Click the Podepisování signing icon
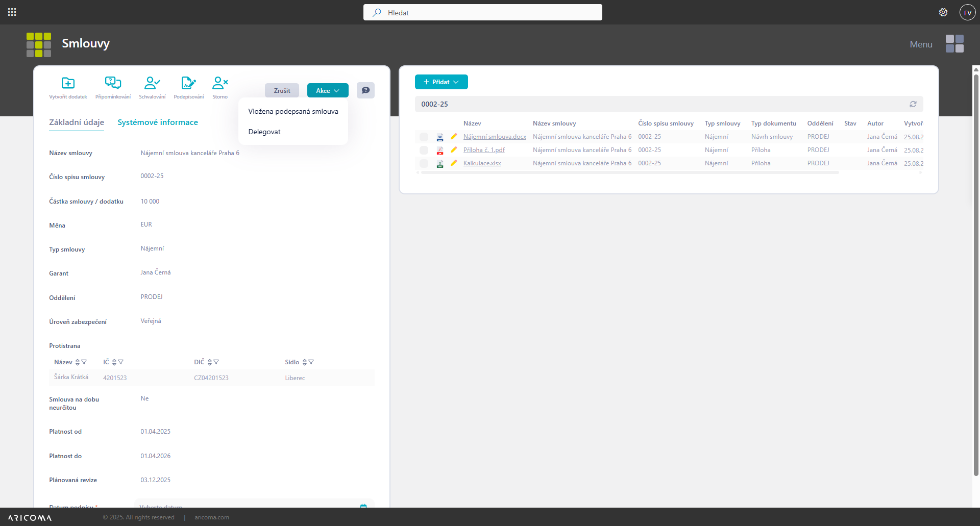The image size is (980, 526). tap(188, 83)
